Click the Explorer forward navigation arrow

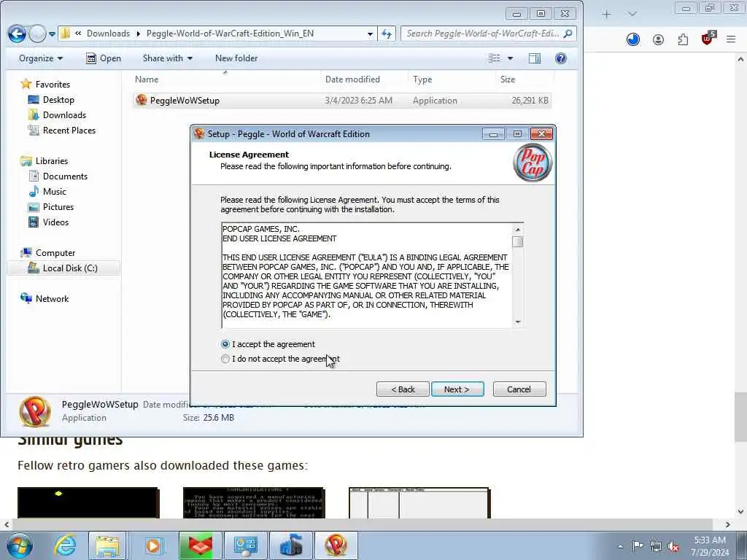[x=37, y=34]
